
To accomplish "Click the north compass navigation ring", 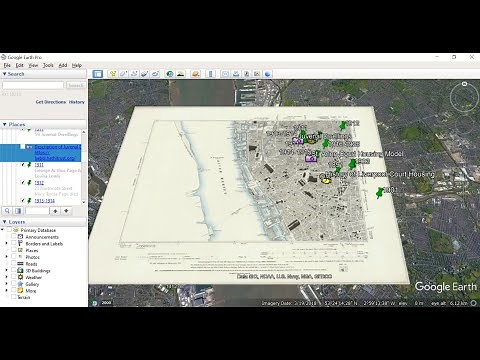I will 464,98.
